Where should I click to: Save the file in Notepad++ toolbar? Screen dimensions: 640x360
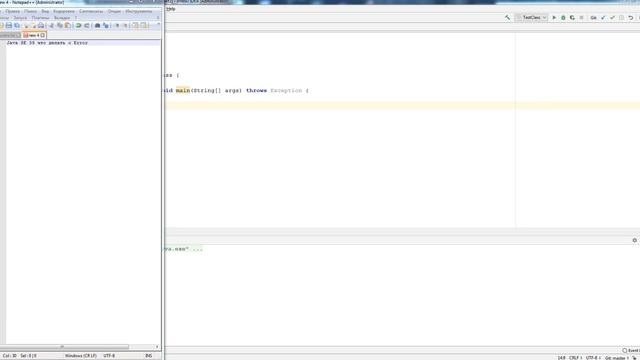tap(9, 25)
